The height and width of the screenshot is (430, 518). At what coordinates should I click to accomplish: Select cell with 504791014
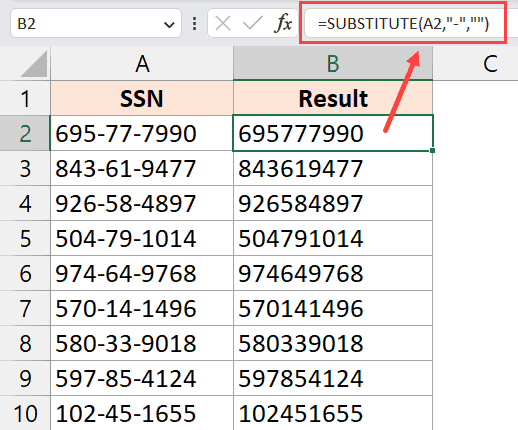333,238
